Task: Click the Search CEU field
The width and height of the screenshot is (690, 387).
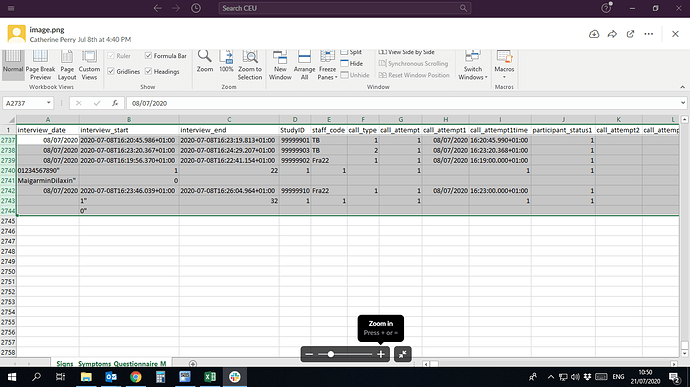Action: [x=345, y=8]
